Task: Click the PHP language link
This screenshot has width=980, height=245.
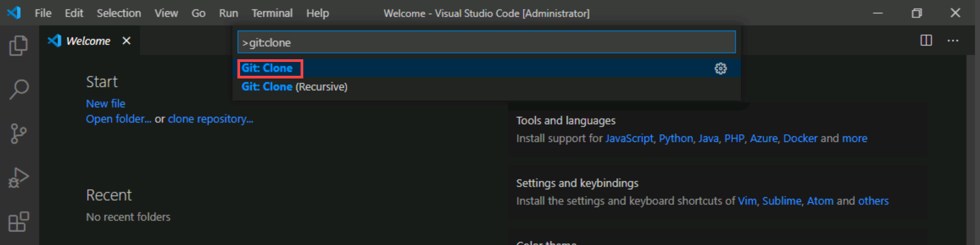Action: click(x=734, y=138)
